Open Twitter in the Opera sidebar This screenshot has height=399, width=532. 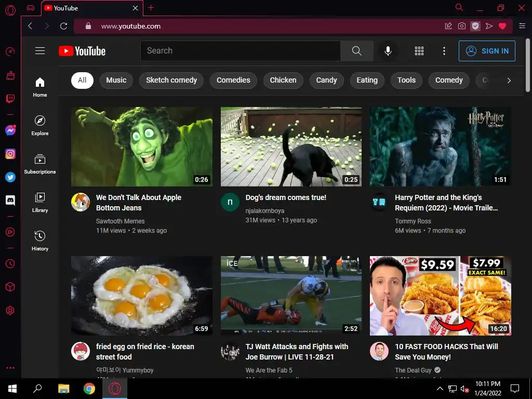click(x=10, y=177)
